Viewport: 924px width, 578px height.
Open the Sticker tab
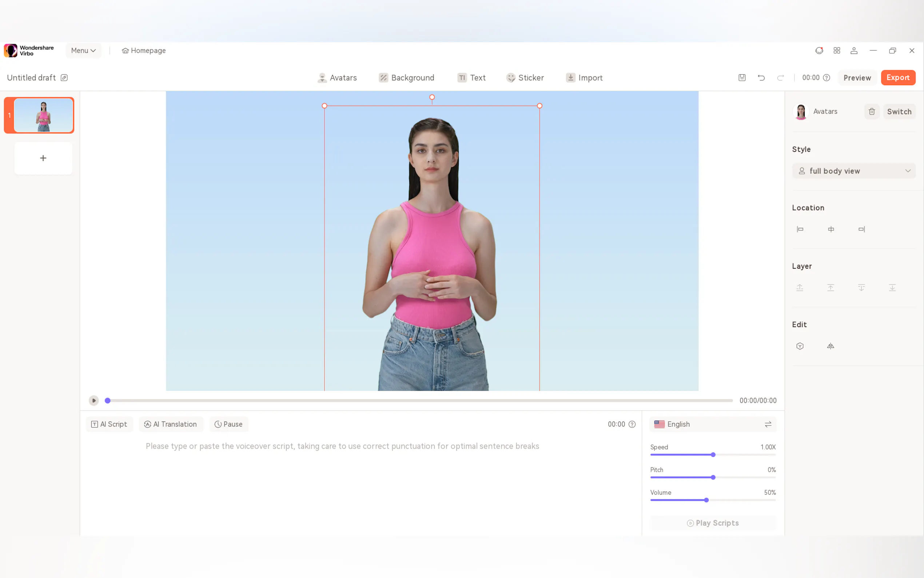tap(525, 78)
